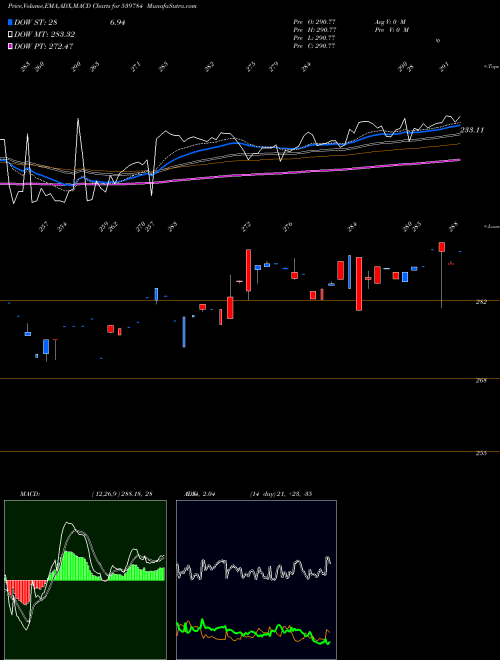Click the '6.94' value beside DOW ST
The image size is (500, 660).
117,23
